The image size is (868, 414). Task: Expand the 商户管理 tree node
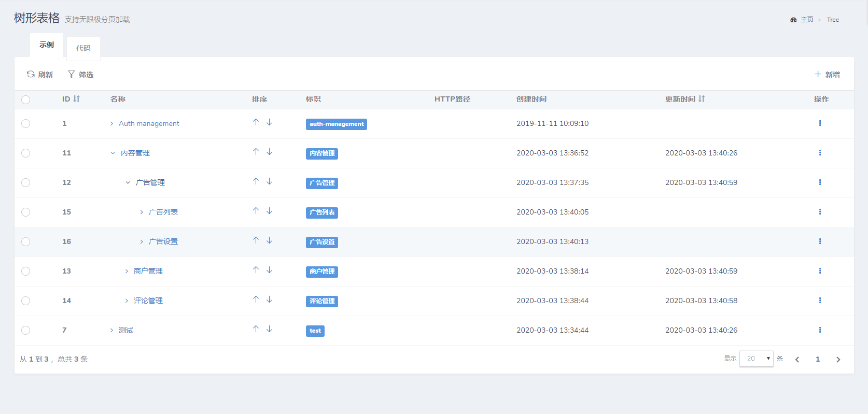pos(127,271)
